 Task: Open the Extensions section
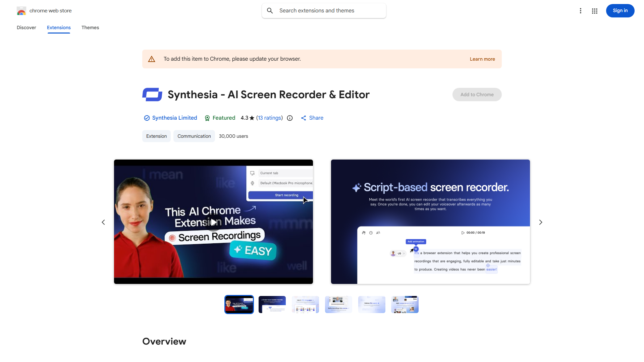pyautogui.click(x=58, y=27)
